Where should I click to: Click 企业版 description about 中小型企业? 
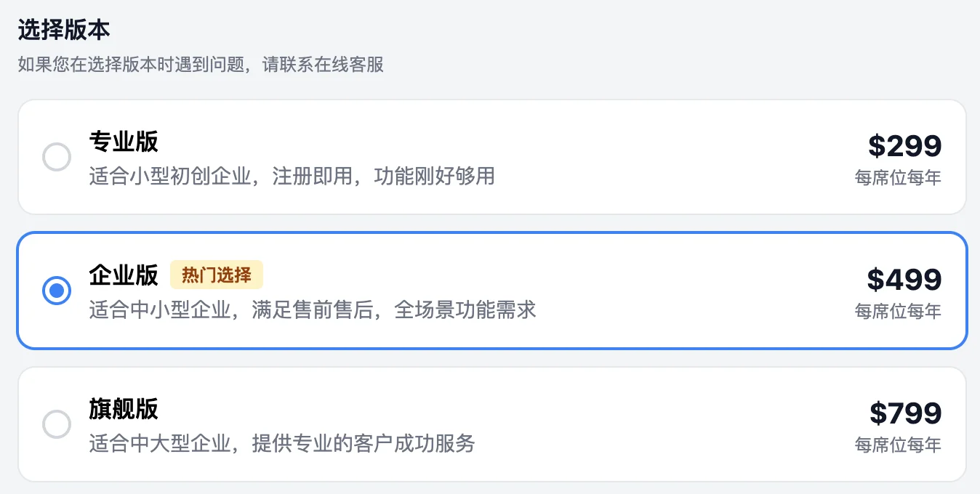click(x=313, y=310)
